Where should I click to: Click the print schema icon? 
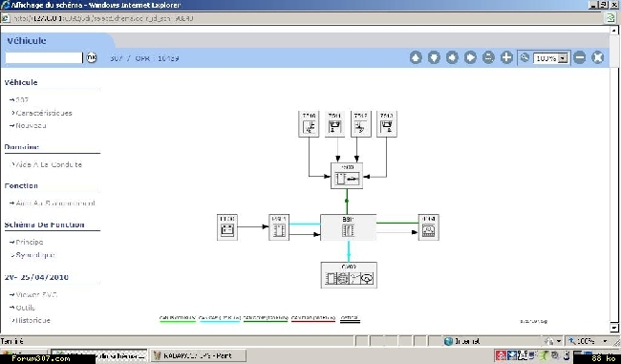tap(488, 58)
